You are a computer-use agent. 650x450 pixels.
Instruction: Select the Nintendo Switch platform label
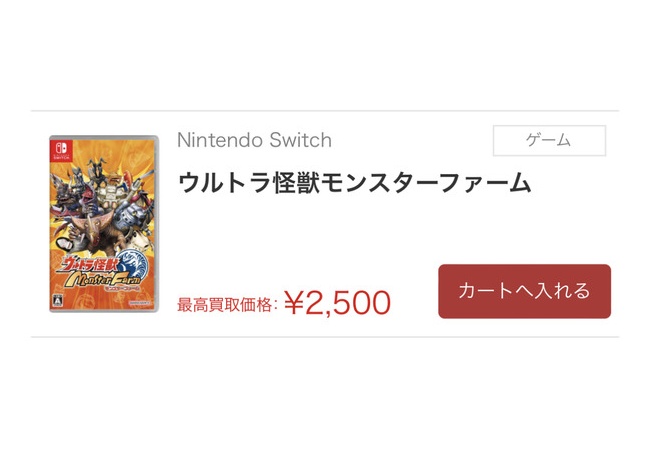click(x=254, y=140)
